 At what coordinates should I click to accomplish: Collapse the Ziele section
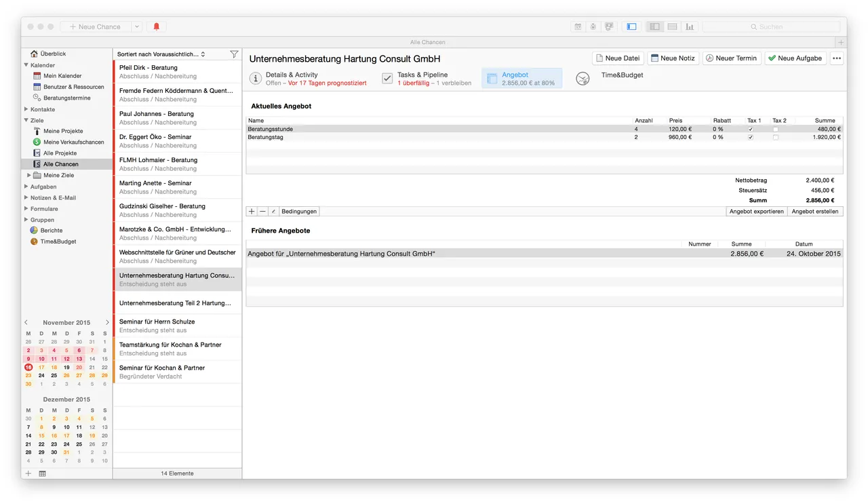point(26,120)
